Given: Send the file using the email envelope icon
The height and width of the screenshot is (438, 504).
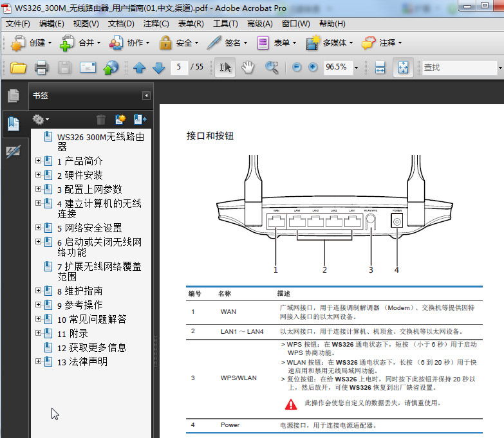Looking at the screenshot, I should pos(88,68).
